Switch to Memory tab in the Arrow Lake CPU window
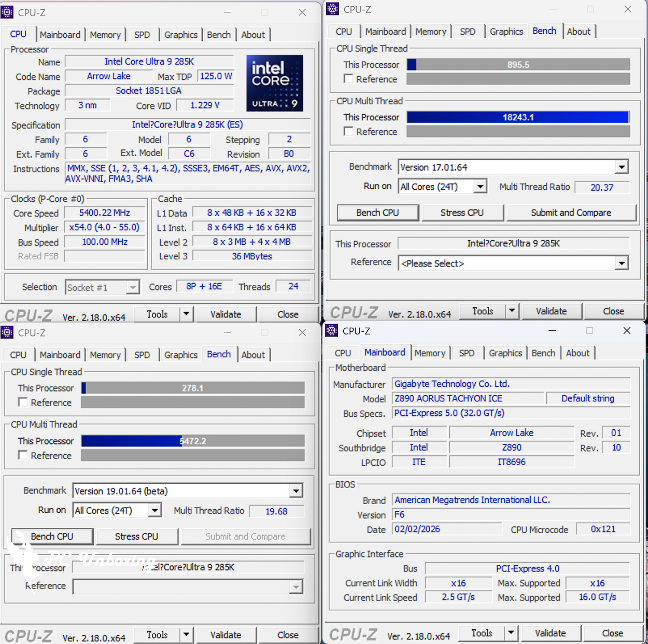Viewport: 648px width, 644px height. click(105, 35)
